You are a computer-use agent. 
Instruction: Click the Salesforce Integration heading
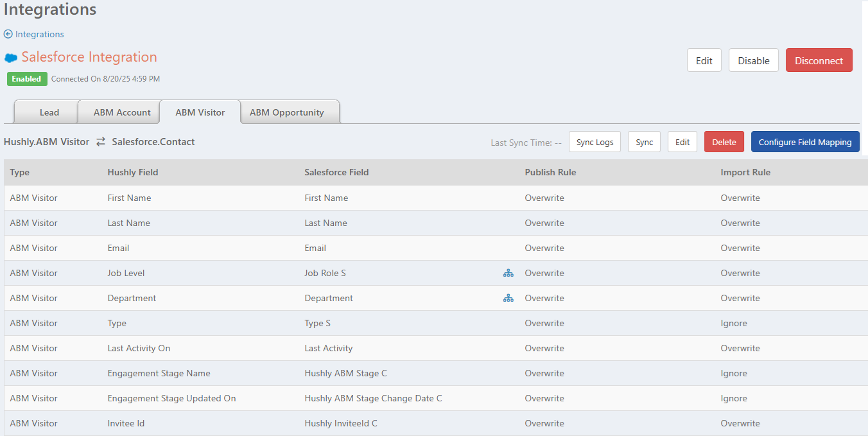89,57
